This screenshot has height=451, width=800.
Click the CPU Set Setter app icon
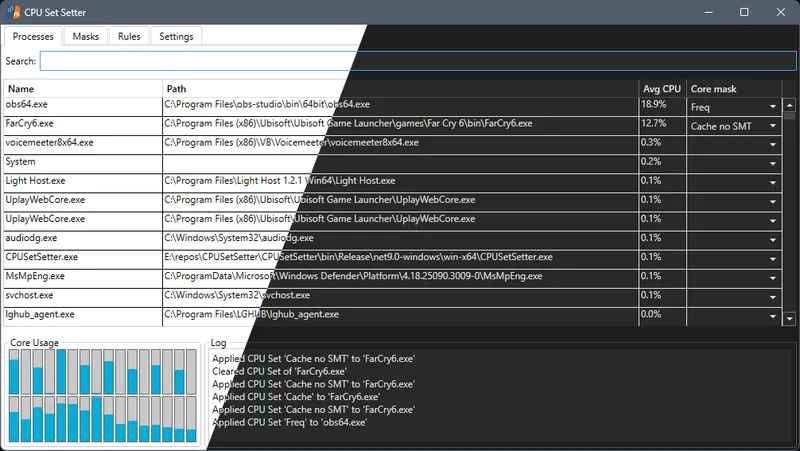point(13,12)
